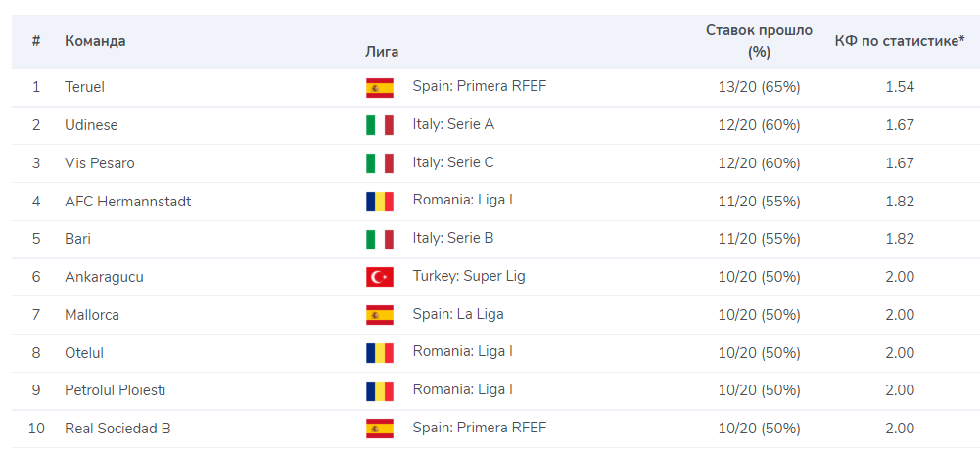Sort by КФ по статистике column header
This screenshot has width=980, height=453.
[x=900, y=41]
